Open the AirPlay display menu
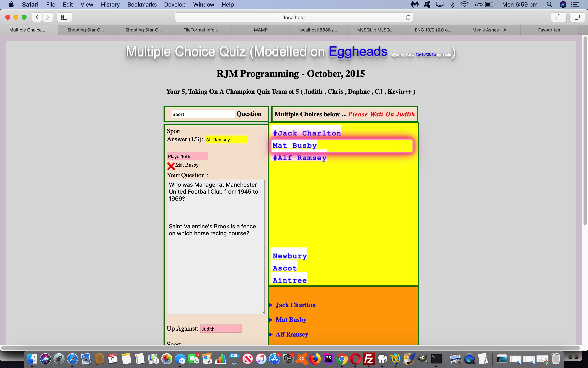Screen dimensions: 588x368 [440, 4]
